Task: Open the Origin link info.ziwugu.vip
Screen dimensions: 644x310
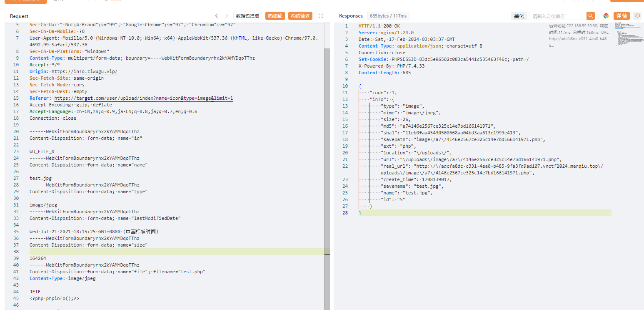Action: pyautogui.click(x=85, y=71)
